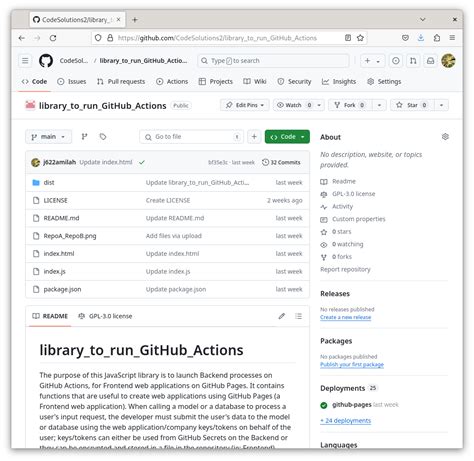Open 32 Commits history

pyautogui.click(x=281, y=162)
